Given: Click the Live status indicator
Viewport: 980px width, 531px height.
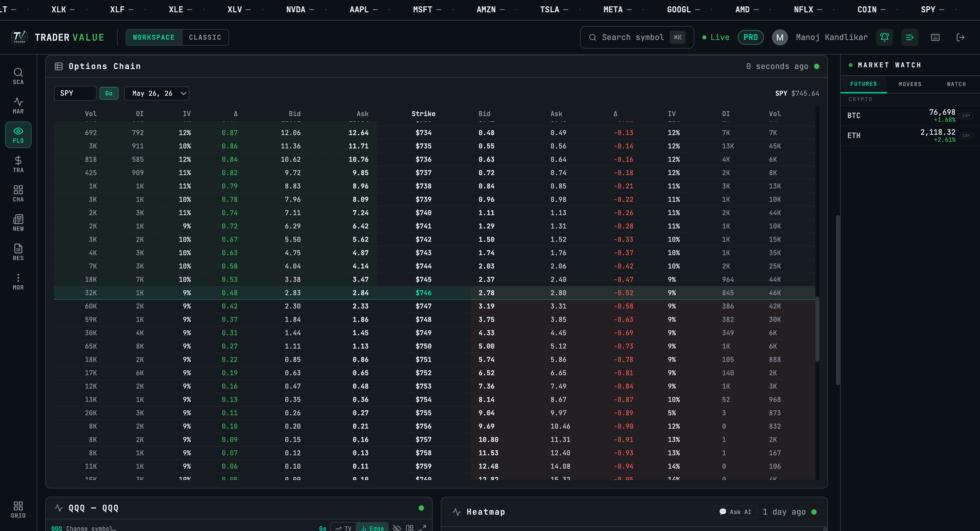Looking at the screenshot, I should tap(716, 37).
